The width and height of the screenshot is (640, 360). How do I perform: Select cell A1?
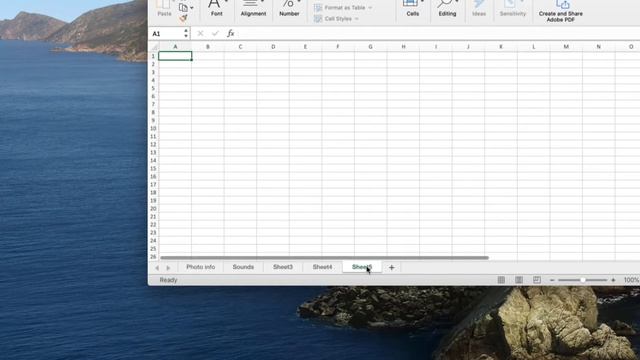pyautogui.click(x=175, y=56)
